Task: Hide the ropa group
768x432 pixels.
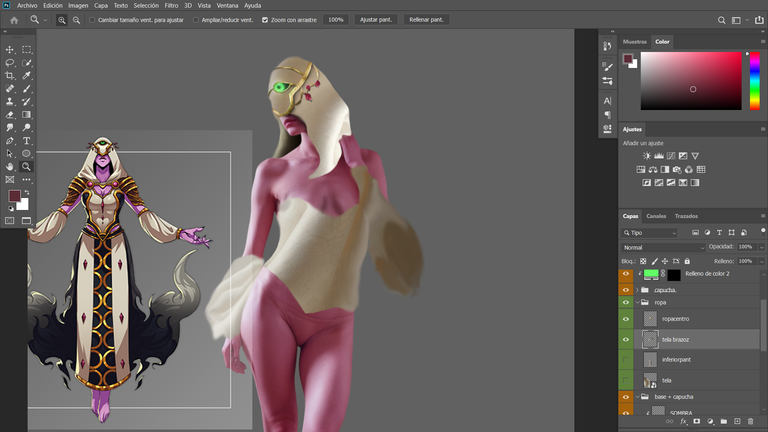Action: (x=625, y=302)
